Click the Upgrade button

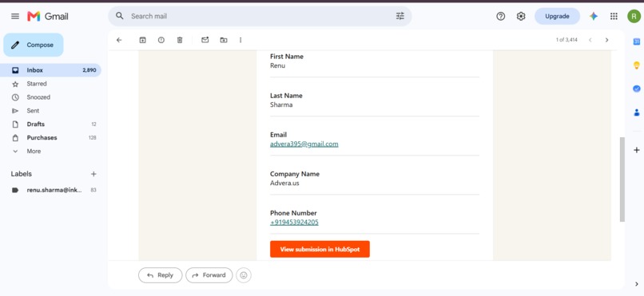pyautogui.click(x=557, y=17)
